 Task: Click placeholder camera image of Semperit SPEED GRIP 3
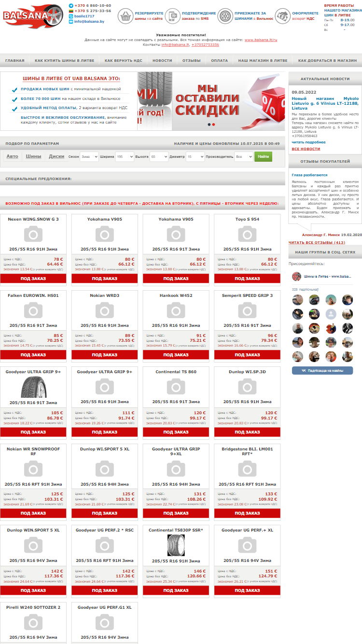pyautogui.click(x=247, y=310)
